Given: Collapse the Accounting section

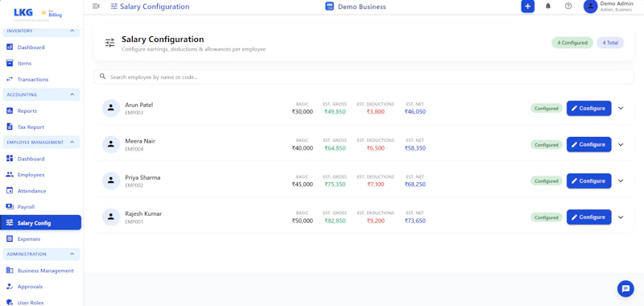Looking at the screenshot, I should click(x=72, y=94).
